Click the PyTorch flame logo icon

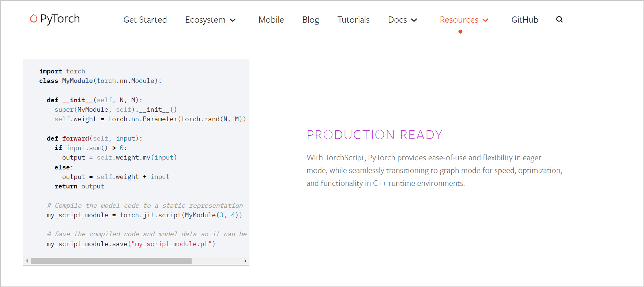click(34, 19)
